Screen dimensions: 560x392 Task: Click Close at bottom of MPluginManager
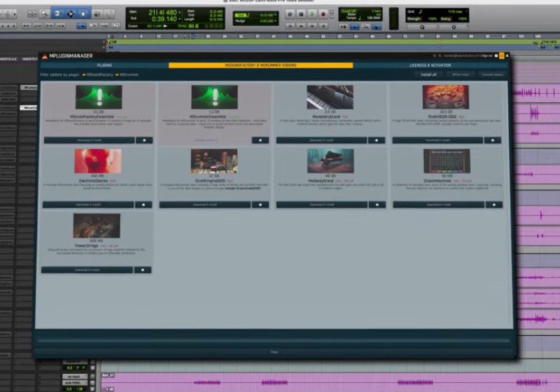point(274,352)
